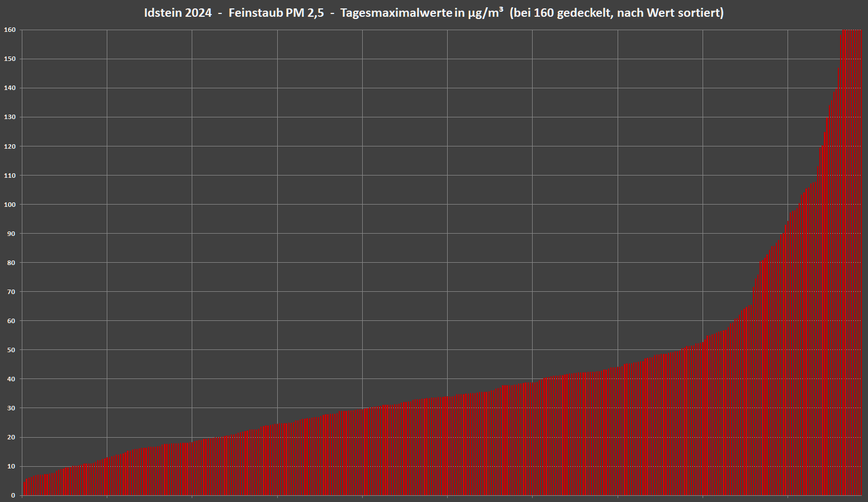This screenshot has width=868, height=502.
Task: Click 'Tagesmaximalwerte in µg/m³' in the title
Action: click(x=421, y=13)
